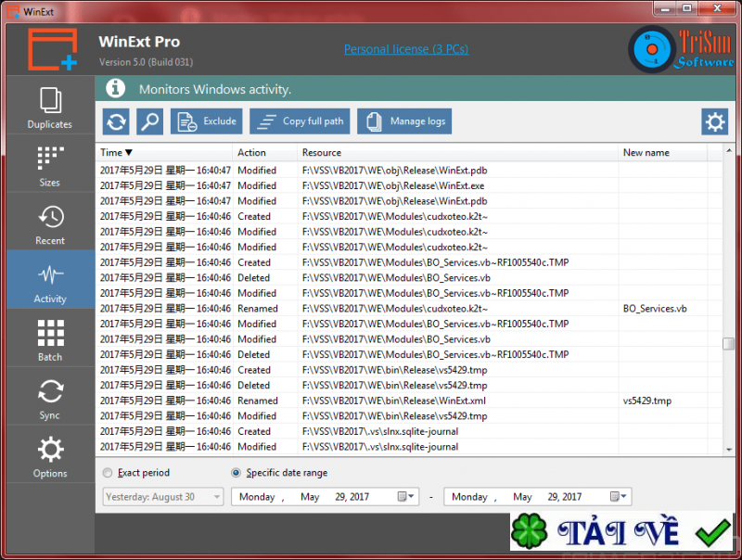Open the end date calendar dropdown
The width and height of the screenshot is (742, 560).
click(x=619, y=497)
